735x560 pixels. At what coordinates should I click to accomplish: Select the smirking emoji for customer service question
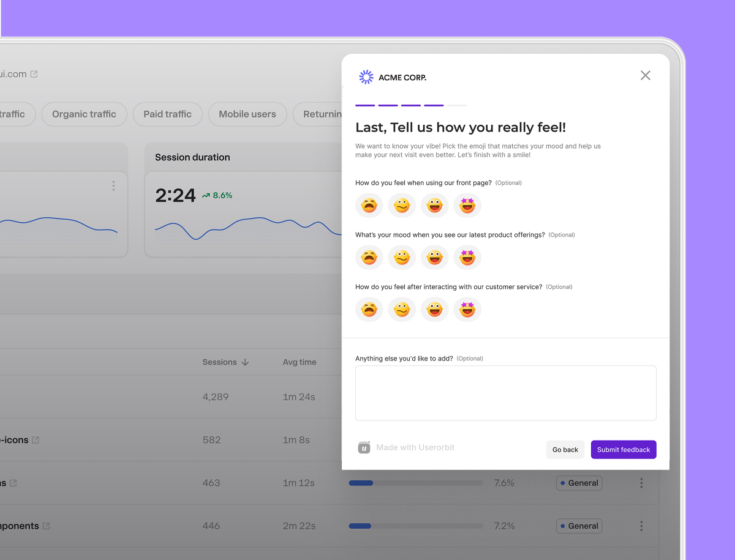402,310
